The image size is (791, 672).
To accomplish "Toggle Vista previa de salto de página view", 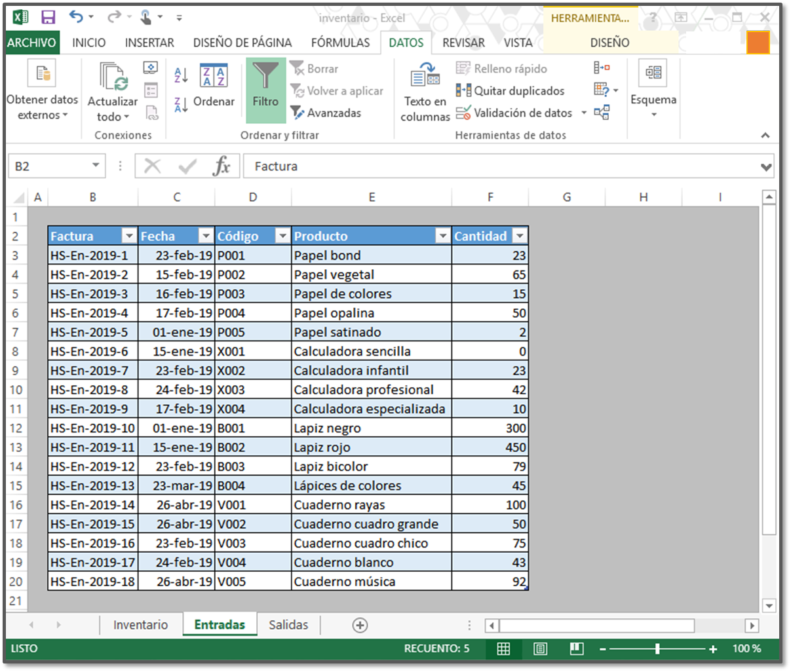I will tap(575, 649).
